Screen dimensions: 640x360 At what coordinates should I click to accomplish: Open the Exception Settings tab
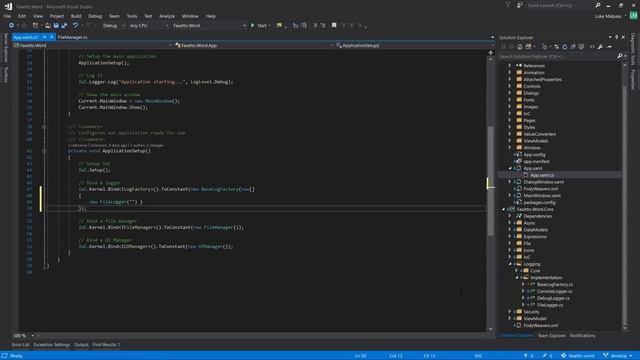[x=52, y=345]
